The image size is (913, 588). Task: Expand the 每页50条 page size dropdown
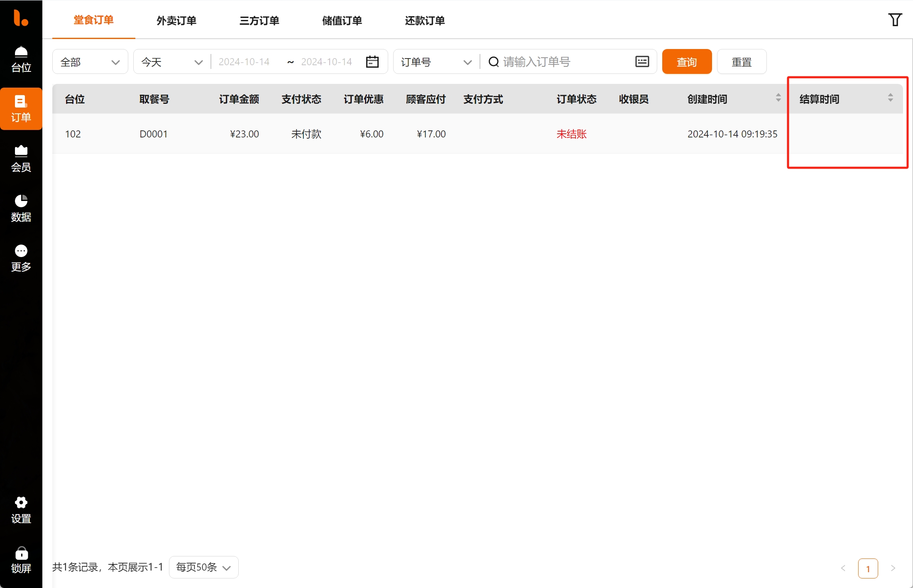point(204,567)
